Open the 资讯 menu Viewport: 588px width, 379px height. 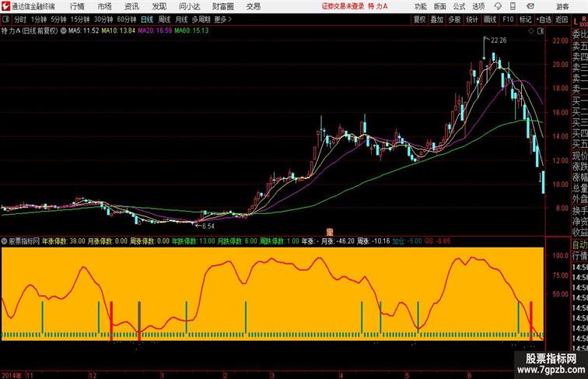point(131,6)
